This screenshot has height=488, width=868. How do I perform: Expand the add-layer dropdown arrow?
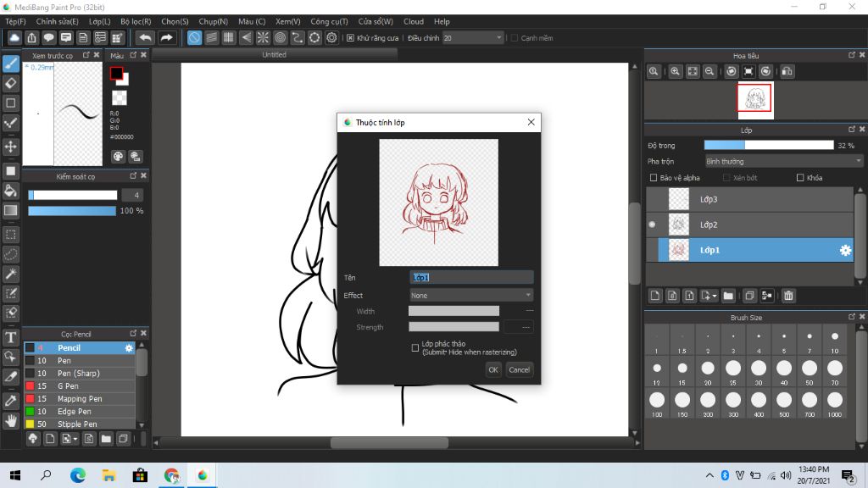click(x=714, y=297)
